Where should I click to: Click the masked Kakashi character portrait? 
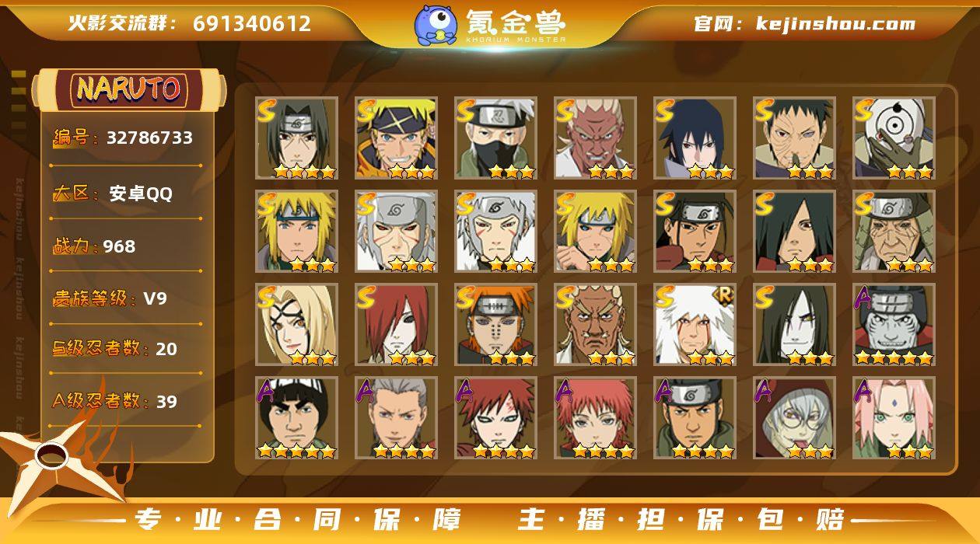[x=495, y=138]
